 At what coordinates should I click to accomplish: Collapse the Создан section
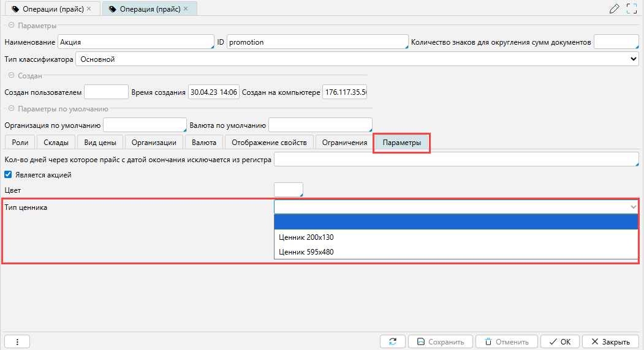11,76
